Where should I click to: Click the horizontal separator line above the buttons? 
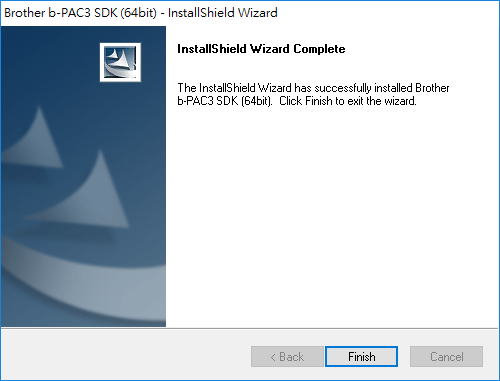click(x=249, y=328)
